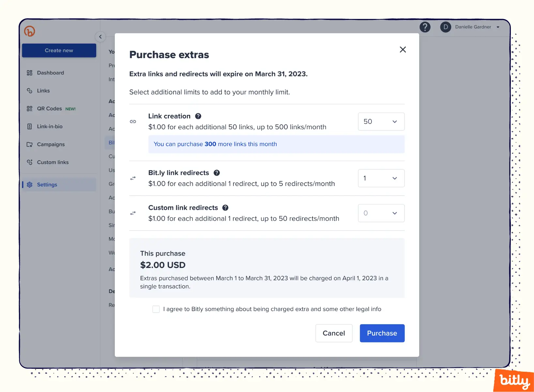
Task: Click the Cancel button
Action: 334,333
